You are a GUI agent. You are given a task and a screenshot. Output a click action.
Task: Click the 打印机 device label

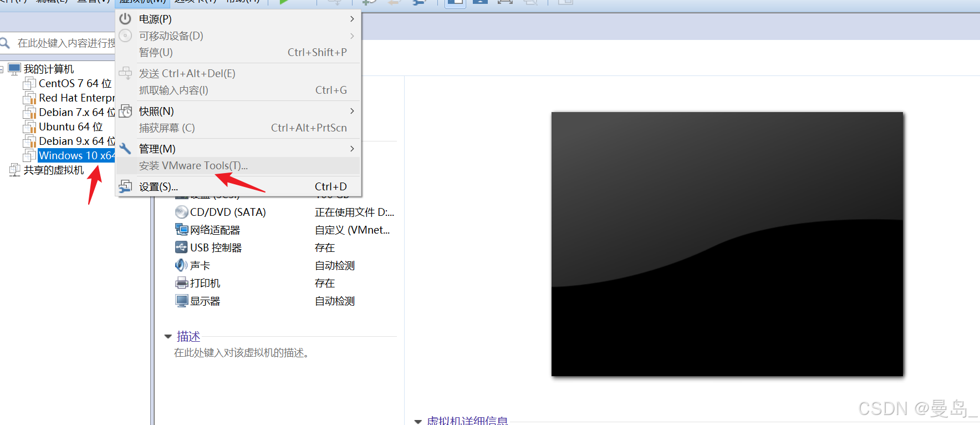(205, 283)
